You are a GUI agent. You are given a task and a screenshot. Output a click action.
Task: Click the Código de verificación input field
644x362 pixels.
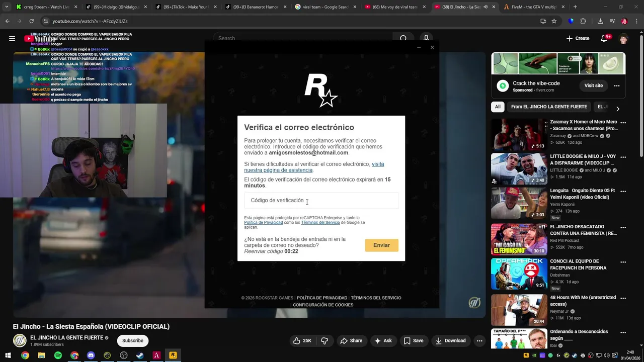pyautogui.click(x=321, y=200)
